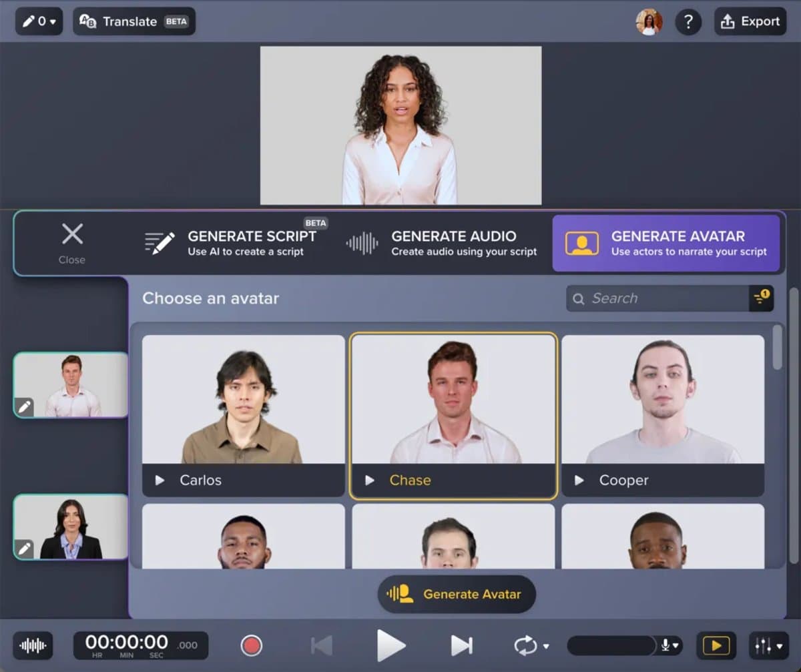
Task: Open the microphone input dropdown
Action: pyautogui.click(x=670, y=645)
